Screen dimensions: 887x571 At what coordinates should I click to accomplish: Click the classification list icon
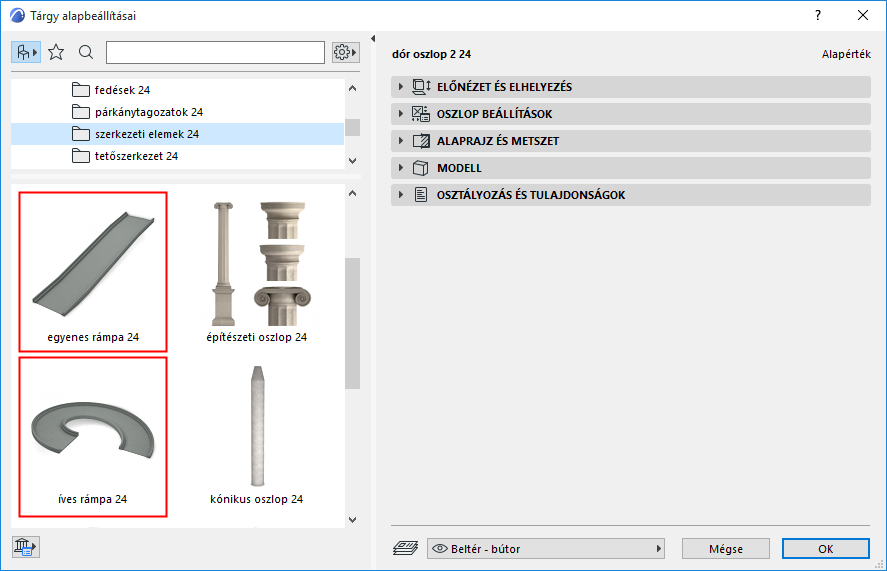click(420, 195)
